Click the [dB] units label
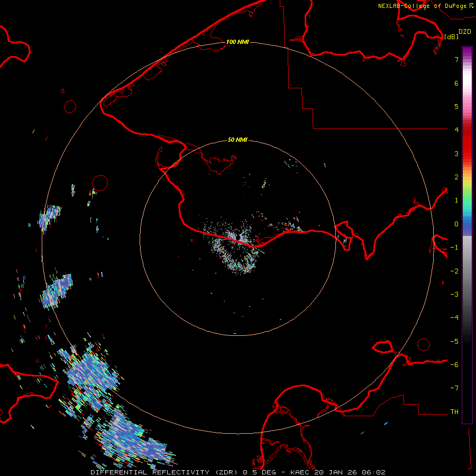Viewport: 476px width, 476px height. coord(452,36)
